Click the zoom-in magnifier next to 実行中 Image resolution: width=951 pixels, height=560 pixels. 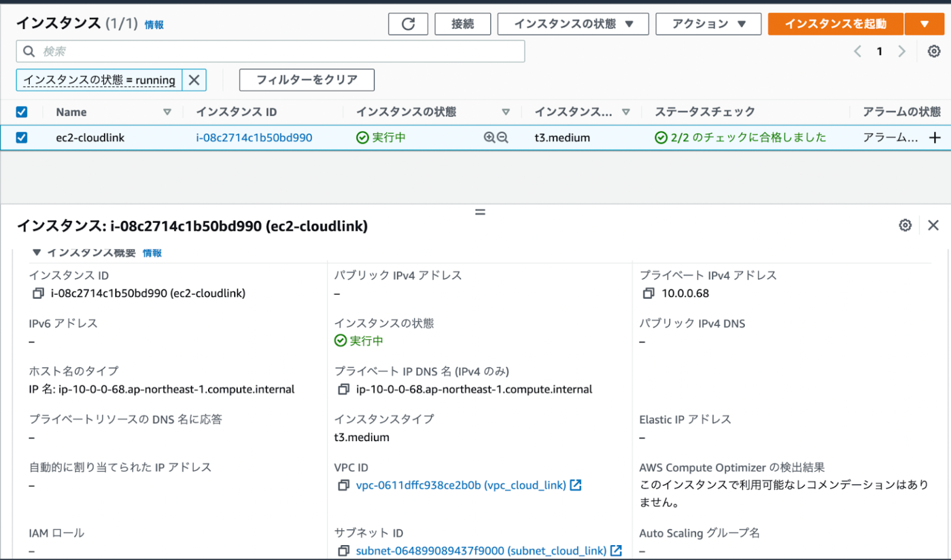click(x=490, y=137)
